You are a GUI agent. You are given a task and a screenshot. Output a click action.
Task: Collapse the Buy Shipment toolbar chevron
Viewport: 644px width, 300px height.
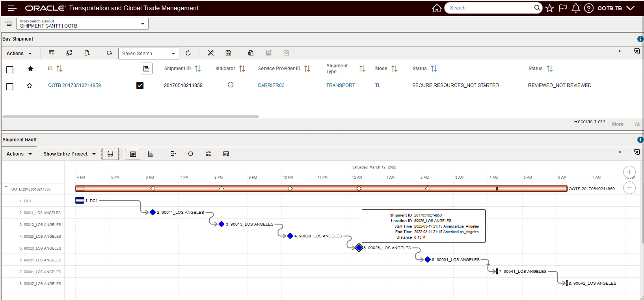point(620,52)
